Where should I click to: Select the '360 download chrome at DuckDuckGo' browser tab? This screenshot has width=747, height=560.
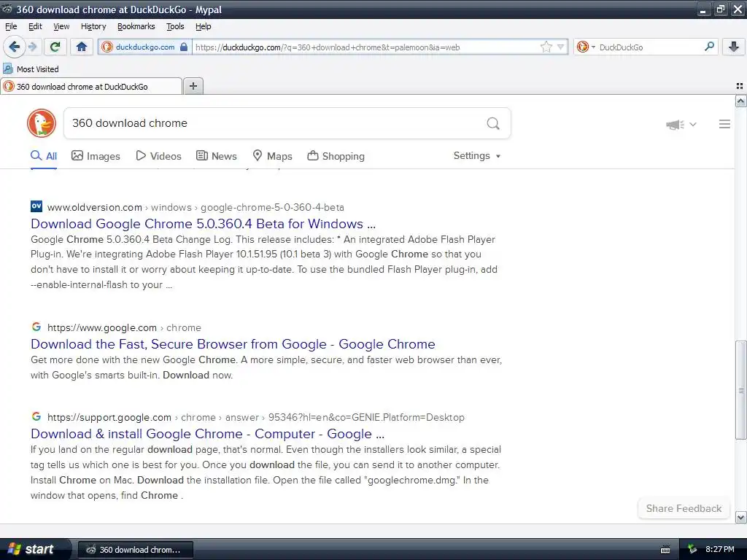coord(91,86)
